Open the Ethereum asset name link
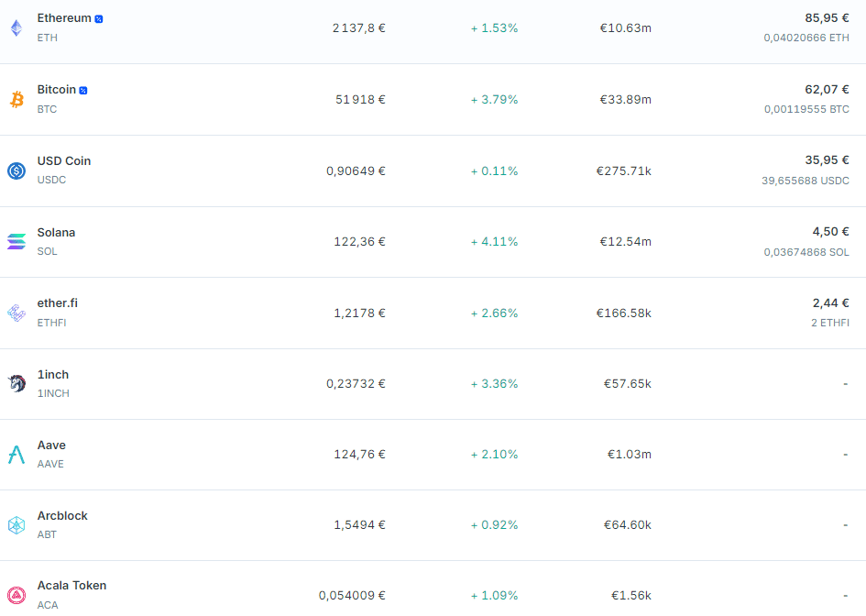866x616 pixels. click(64, 18)
